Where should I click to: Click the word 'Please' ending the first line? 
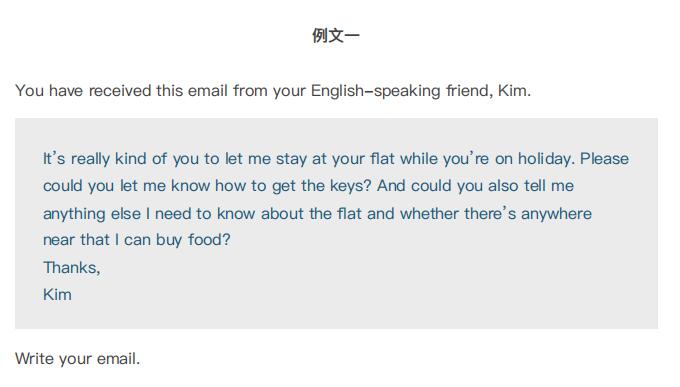605,158
